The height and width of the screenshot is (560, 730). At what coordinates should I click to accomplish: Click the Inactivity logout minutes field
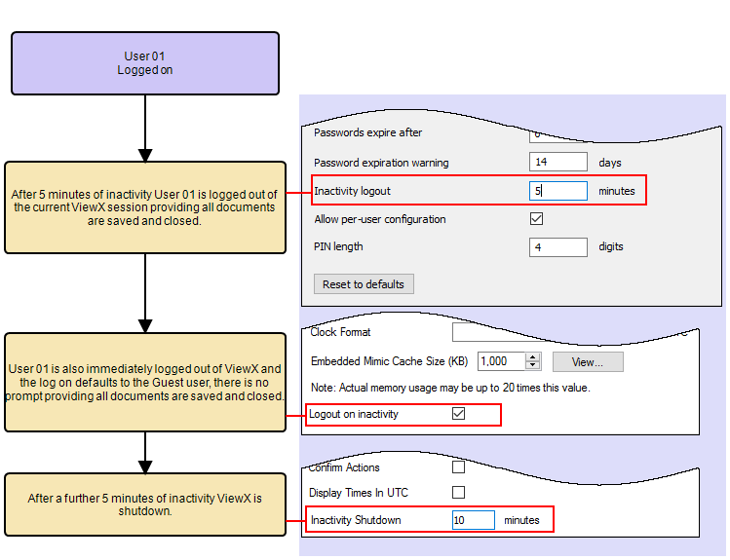pos(558,191)
